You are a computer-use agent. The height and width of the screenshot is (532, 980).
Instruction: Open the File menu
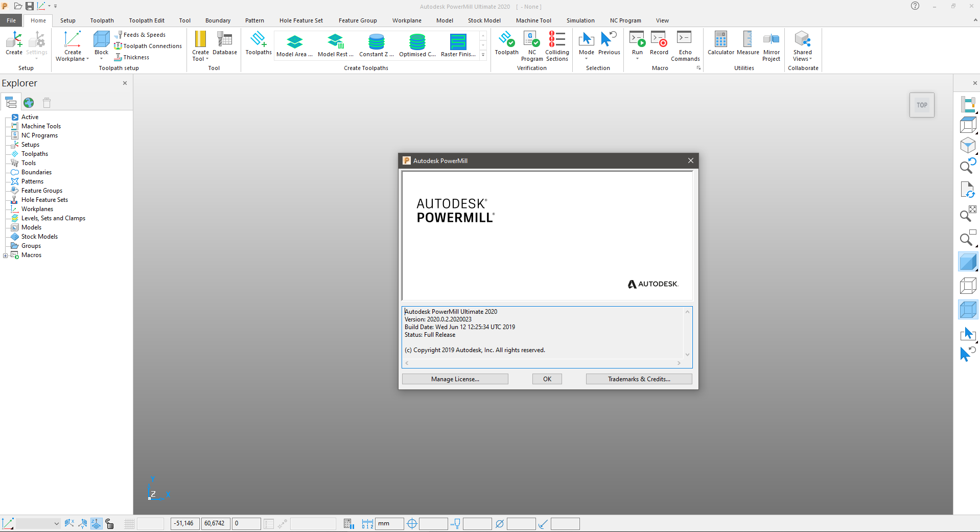point(11,20)
